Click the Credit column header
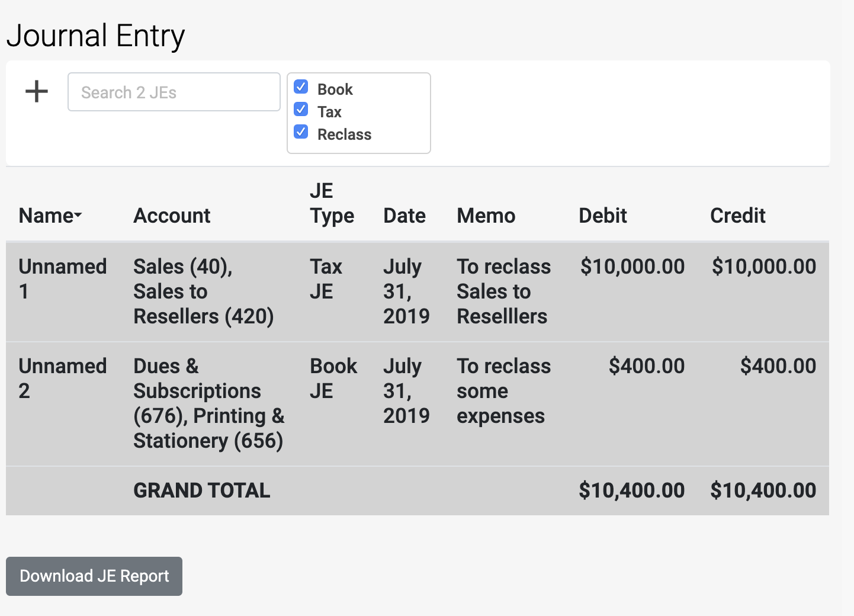854x616 pixels. (x=737, y=216)
